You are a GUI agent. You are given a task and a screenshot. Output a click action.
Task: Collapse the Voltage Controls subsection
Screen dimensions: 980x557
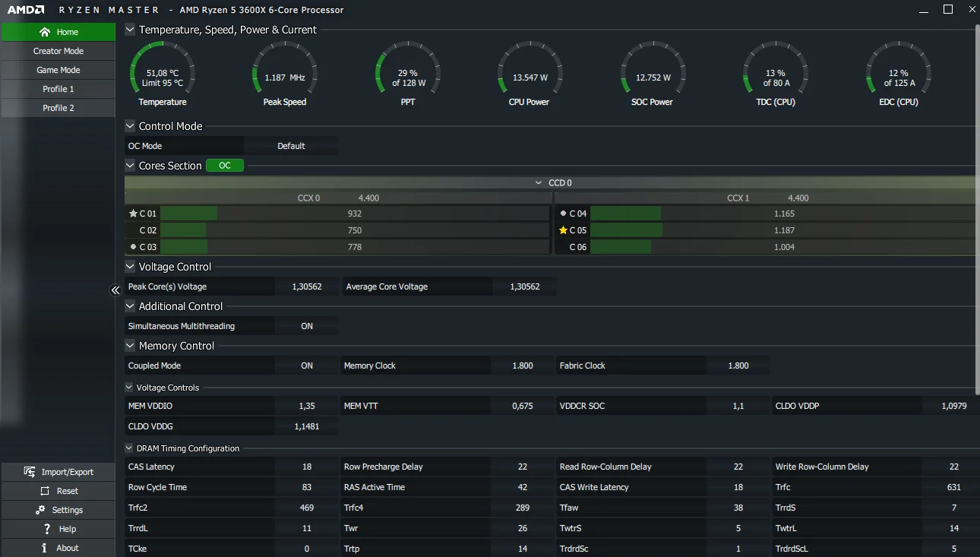tap(129, 388)
